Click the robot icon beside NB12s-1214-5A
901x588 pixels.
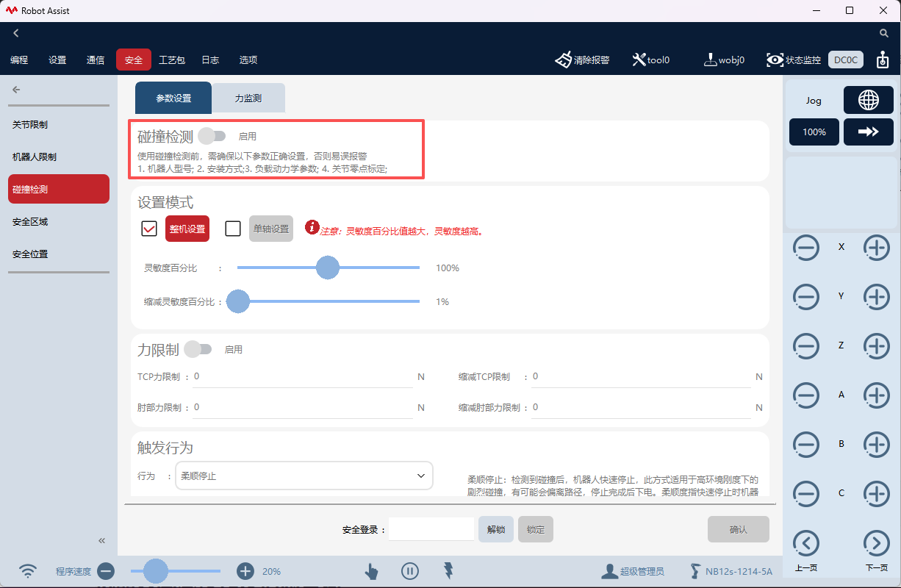pos(694,570)
